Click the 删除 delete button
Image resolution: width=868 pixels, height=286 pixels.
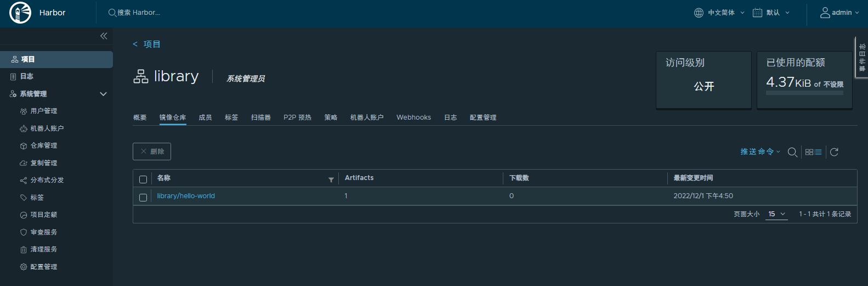pyautogui.click(x=152, y=152)
